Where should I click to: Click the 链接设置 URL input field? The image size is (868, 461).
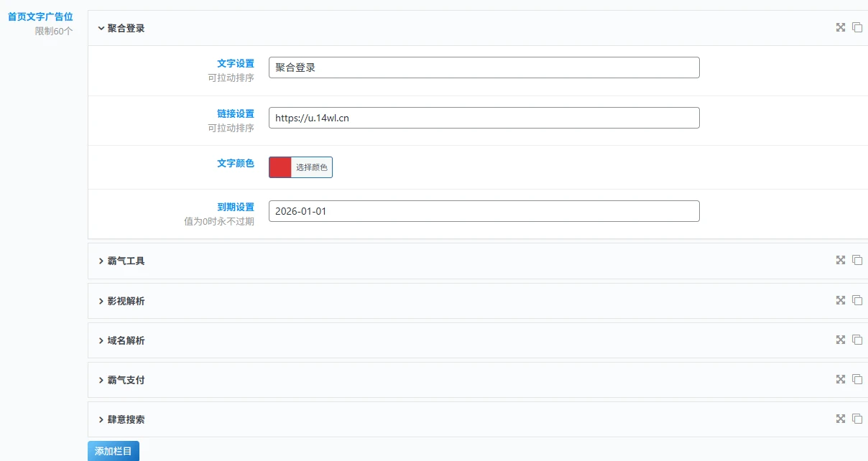click(484, 118)
